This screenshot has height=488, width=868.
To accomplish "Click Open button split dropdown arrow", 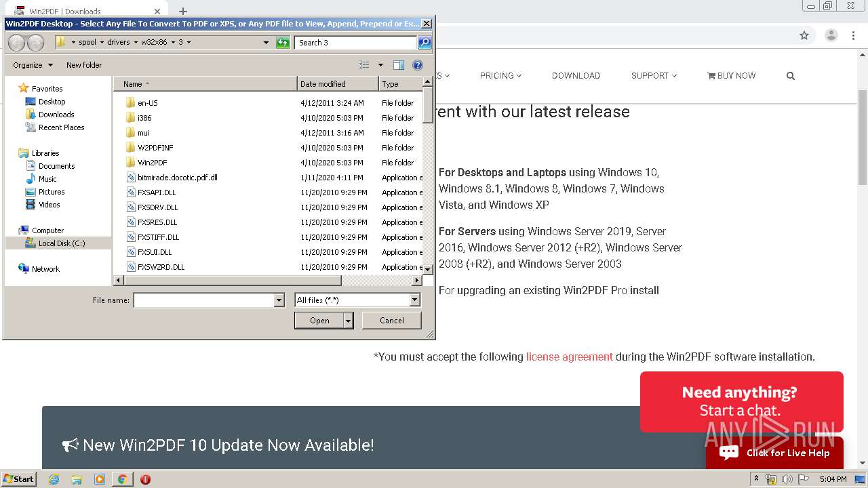I will coord(349,321).
